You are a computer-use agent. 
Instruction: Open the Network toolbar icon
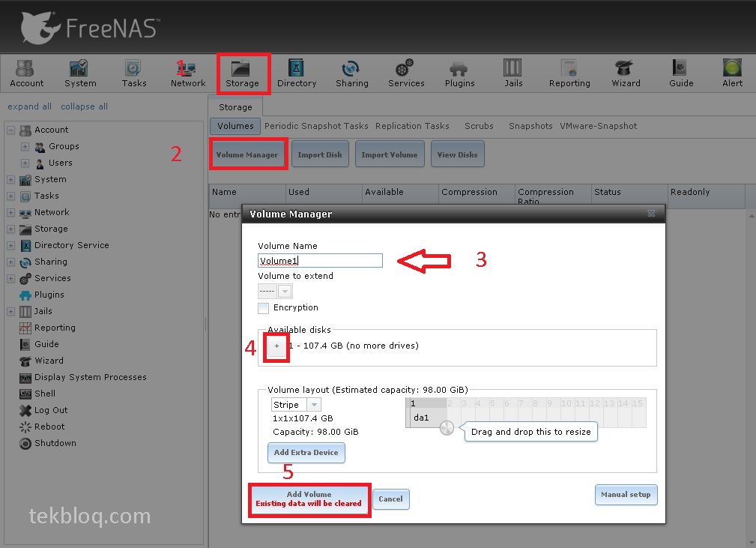pos(188,73)
